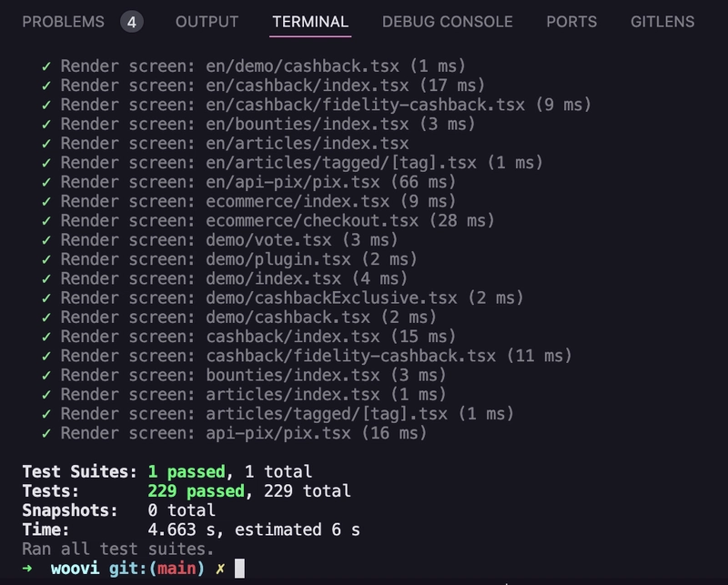Click the demo/vote.tsx line
Screen dimensions: 728x585
[x=219, y=240]
